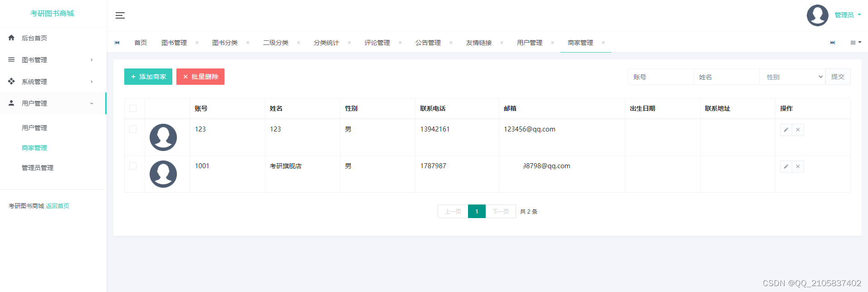The height and width of the screenshot is (292, 868).
Task: Switch to the 友情链接 tab
Action: 479,43
